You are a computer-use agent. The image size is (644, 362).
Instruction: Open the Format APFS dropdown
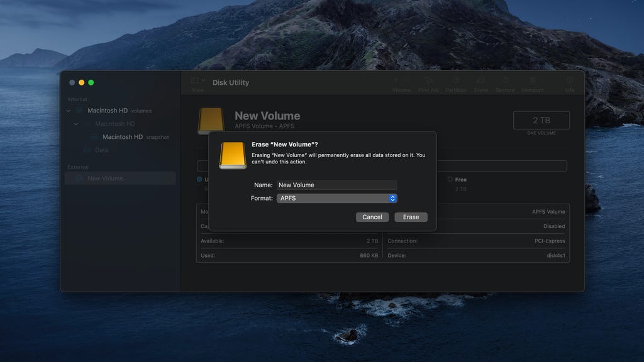pos(337,198)
